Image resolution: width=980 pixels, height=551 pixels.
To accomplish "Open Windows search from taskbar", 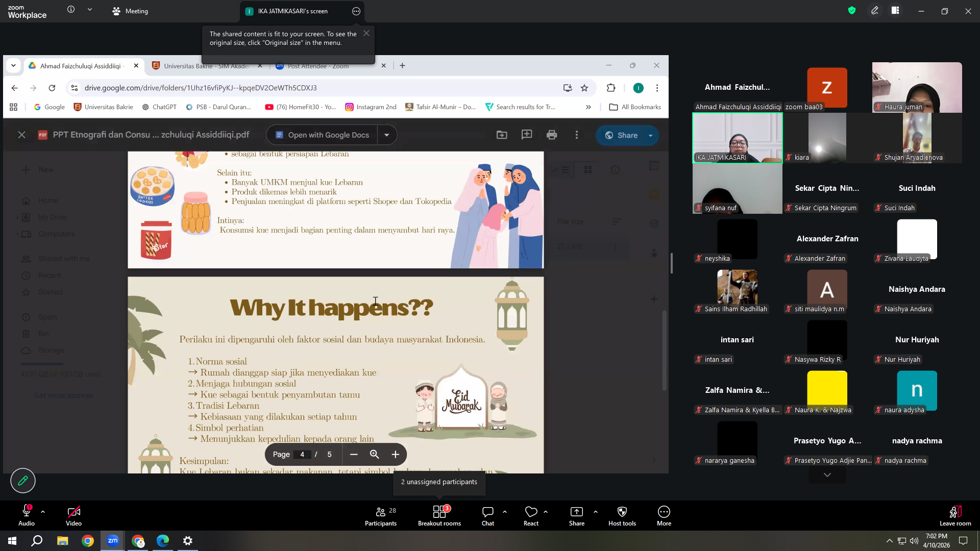I will pyautogui.click(x=37, y=541).
